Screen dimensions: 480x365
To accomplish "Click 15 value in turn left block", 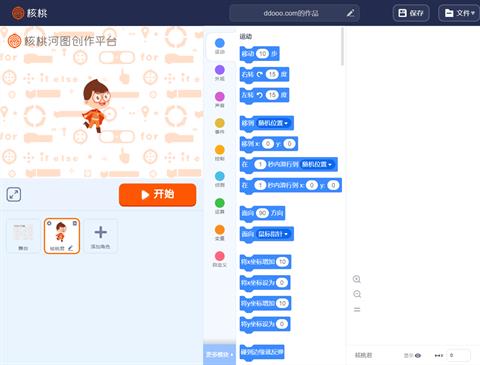I will pyautogui.click(x=272, y=95).
